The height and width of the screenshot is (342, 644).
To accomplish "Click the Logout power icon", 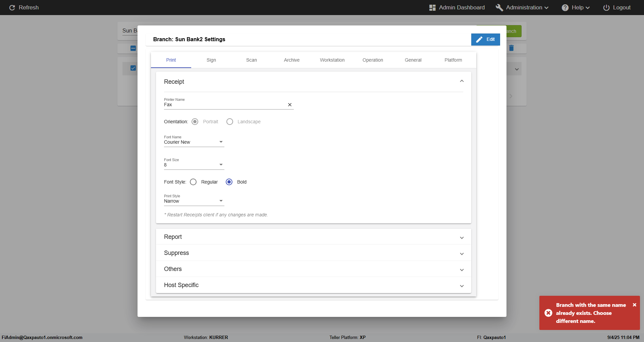I will click(x=606, y=8).
